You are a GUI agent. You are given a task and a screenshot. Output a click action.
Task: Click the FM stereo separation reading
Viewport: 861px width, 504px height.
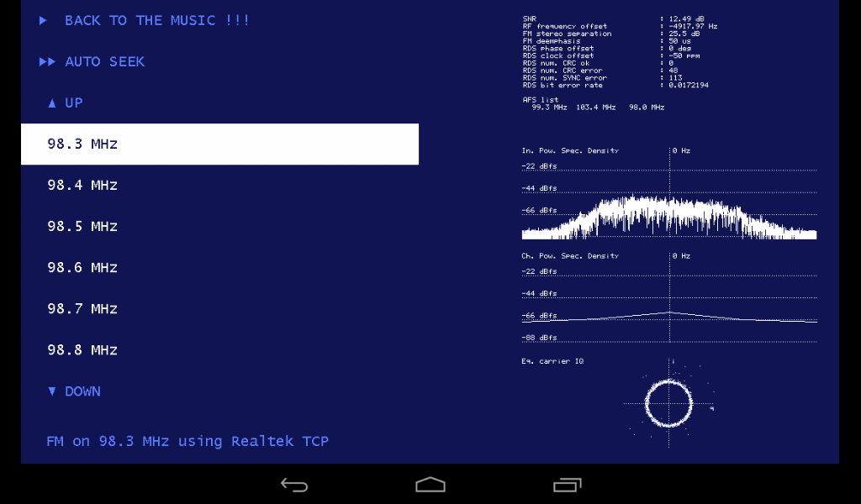click(684, 34)
